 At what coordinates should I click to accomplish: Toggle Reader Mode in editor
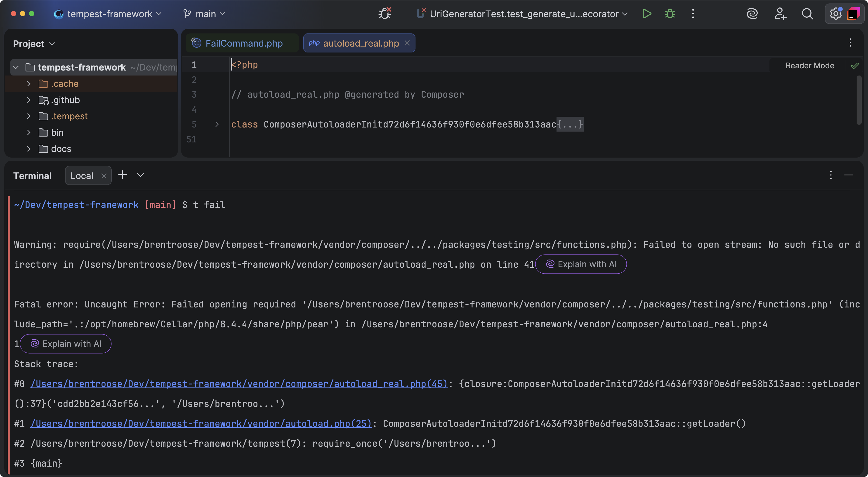click(809, 66)
